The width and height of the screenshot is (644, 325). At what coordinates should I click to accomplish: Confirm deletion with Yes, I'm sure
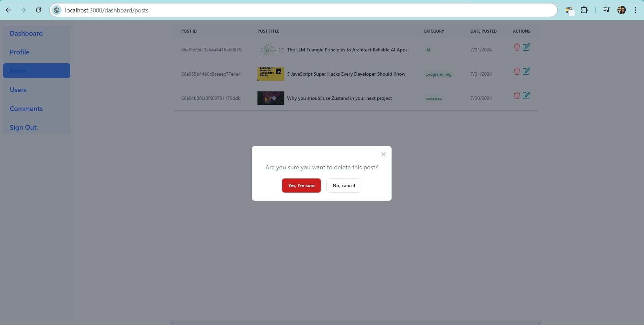tap(301, 186)
